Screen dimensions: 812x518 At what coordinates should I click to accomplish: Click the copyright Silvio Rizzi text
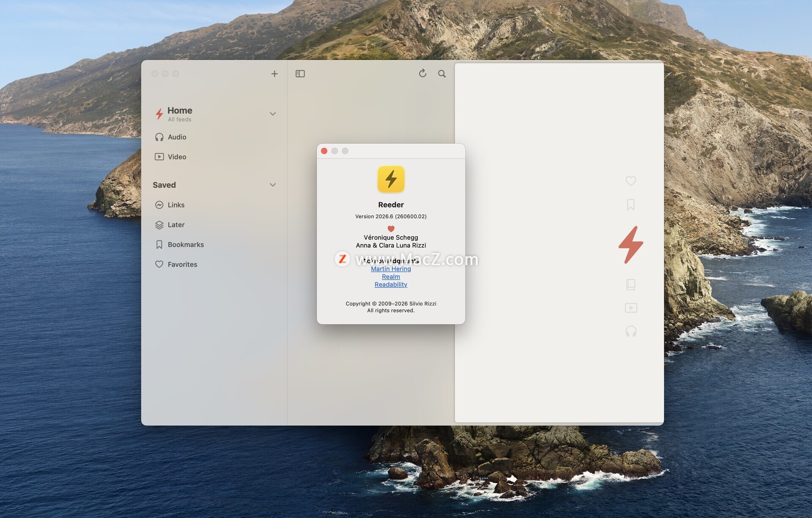tap(391, 304)
